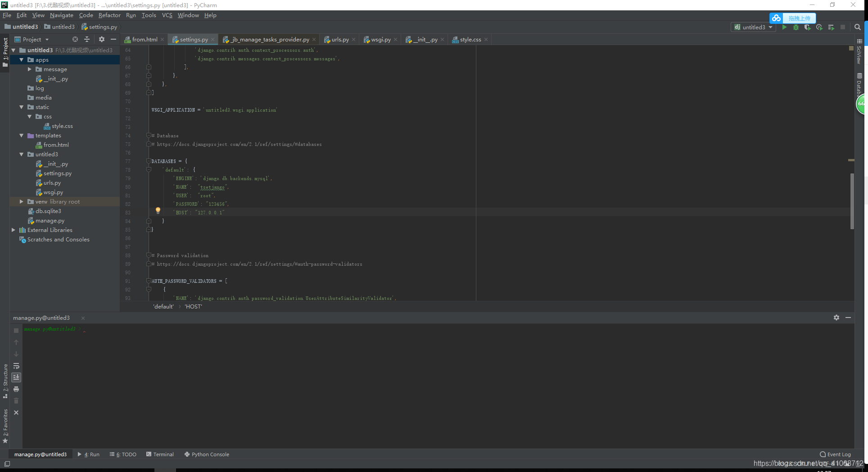This screenshot has height=472, width=868.
Task: Open the Python Console tool window
Action: 207,454
